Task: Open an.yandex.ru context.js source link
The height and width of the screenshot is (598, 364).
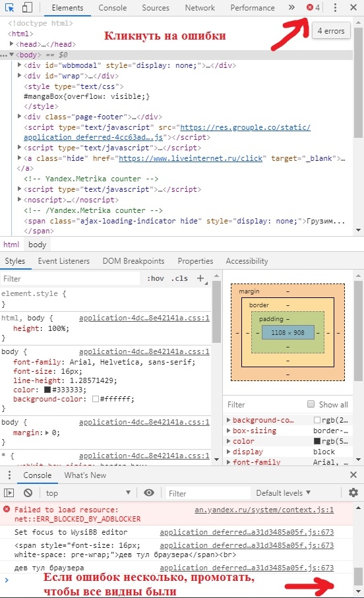Action: coord(264,510)
